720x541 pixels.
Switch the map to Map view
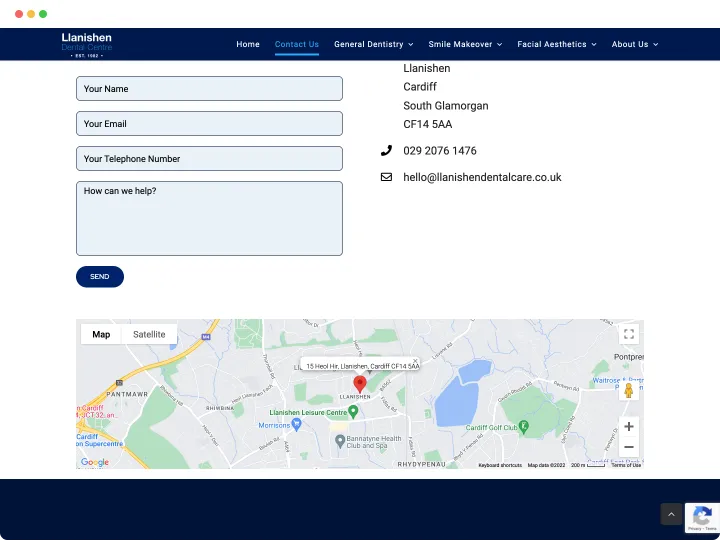[x=101, y=334]
